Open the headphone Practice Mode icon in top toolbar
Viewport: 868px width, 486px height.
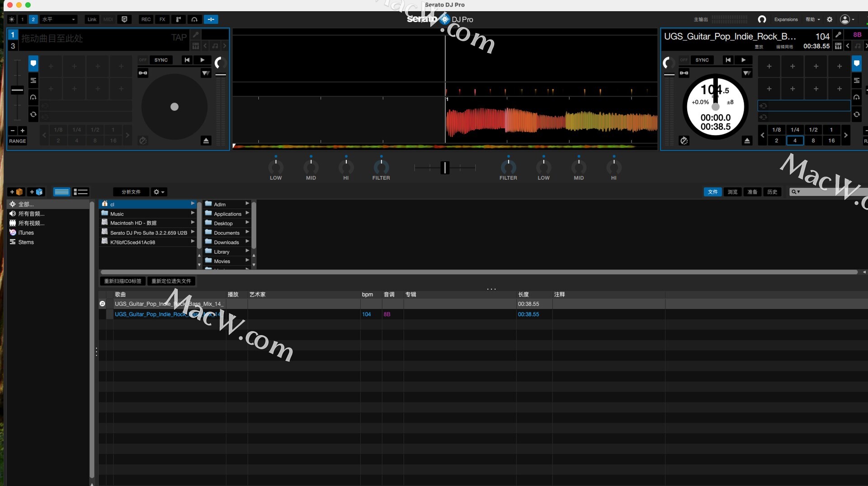[x=194, y=19]
